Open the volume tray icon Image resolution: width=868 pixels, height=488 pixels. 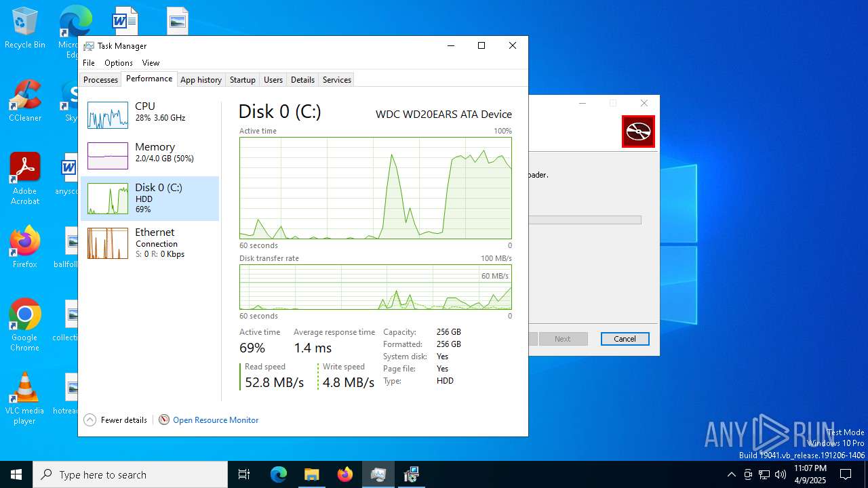[x=781, y=474]
